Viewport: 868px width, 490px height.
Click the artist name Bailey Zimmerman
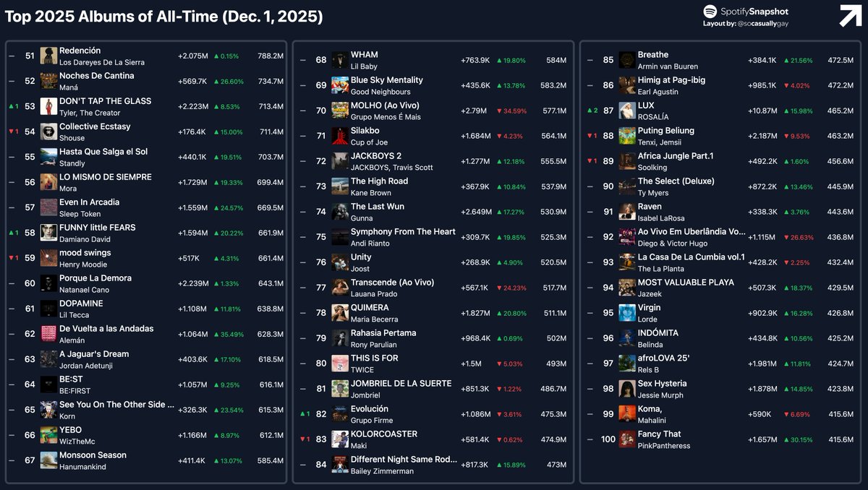[382, 471]
